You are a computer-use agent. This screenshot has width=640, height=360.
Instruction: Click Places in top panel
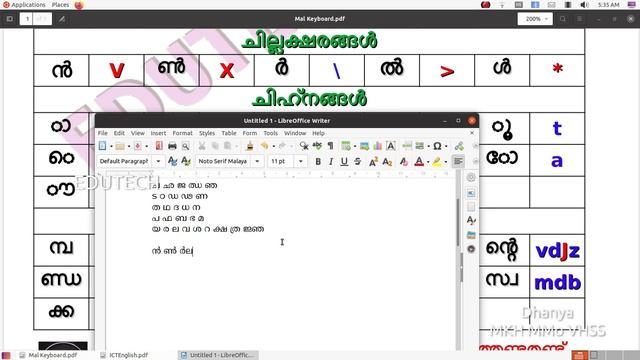coord(60,5)
